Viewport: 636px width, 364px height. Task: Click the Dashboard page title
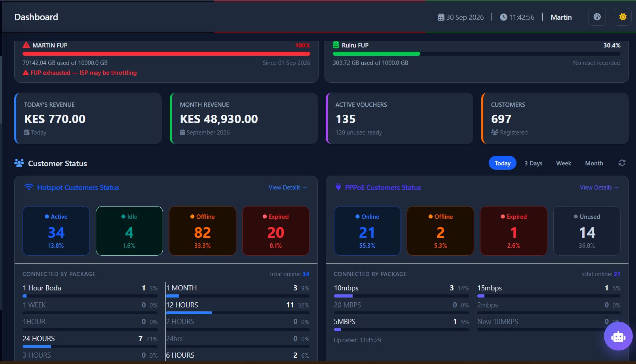pyautogui.click(x=36, y=17)
